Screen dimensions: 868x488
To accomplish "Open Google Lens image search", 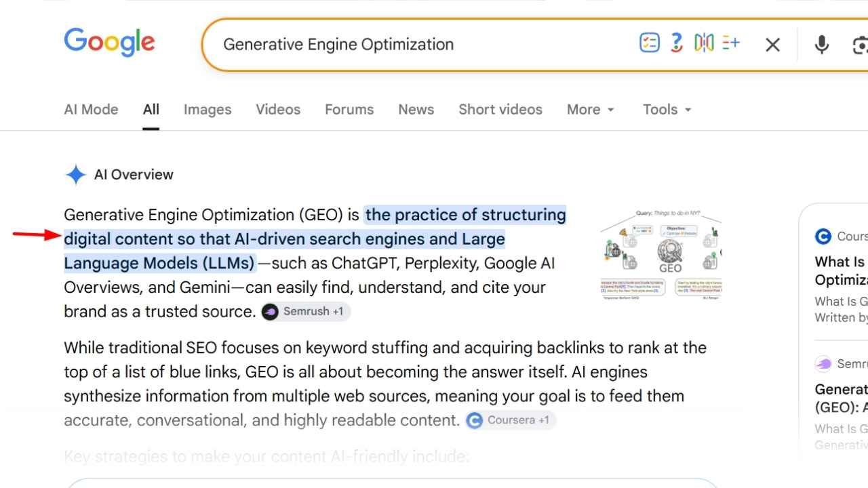I will point(860,45).
